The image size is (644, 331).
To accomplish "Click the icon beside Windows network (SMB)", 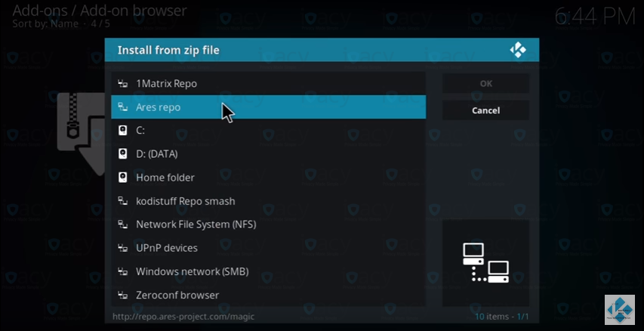I will point(122,271).
